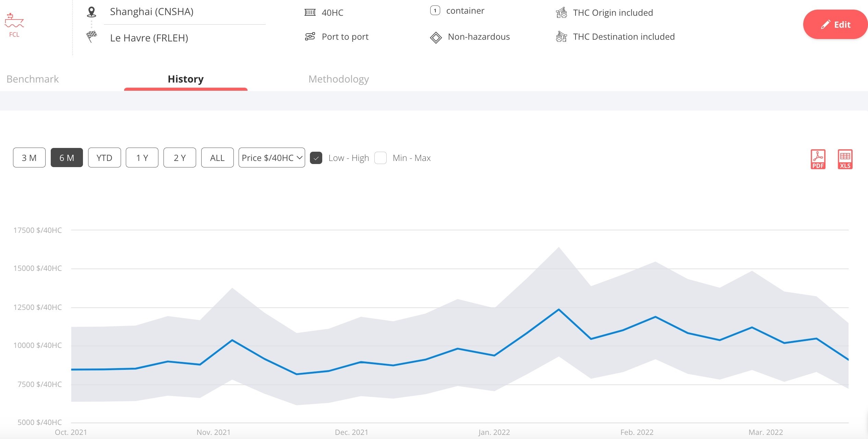The height and width of the screenshot is (439, 868).
Task: Click the XLS export icon
Action: pos(845,159)
